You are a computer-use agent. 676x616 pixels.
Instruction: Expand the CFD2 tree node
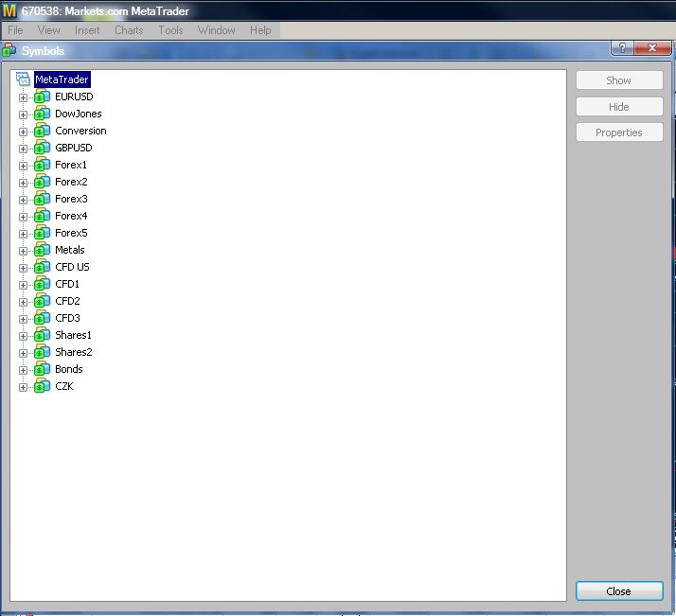[x=23, y=302]
